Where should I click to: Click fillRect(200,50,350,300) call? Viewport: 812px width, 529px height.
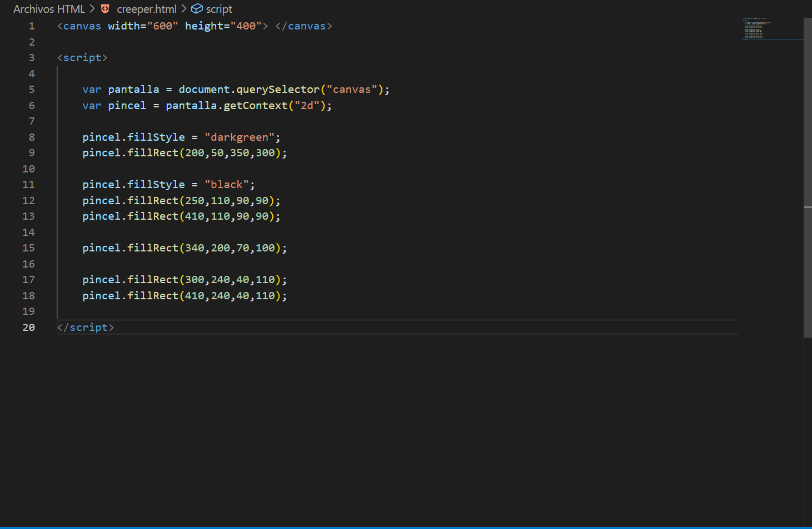click(205, 153)
